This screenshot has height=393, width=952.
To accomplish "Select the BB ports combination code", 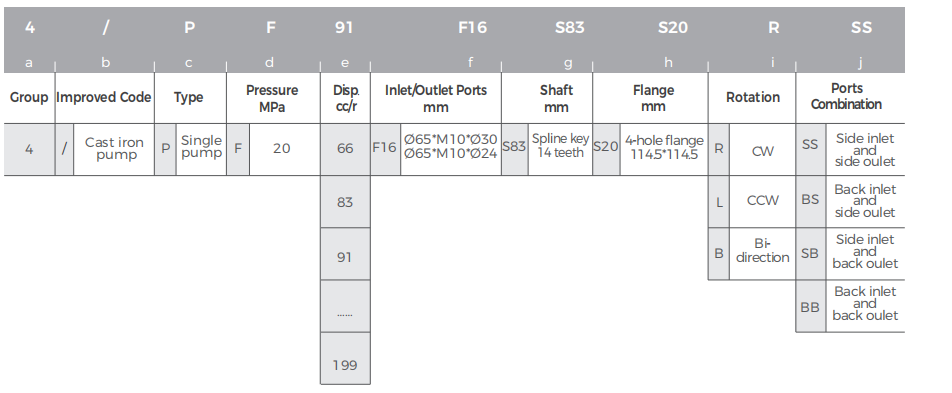I will click(x=810, y=307).
